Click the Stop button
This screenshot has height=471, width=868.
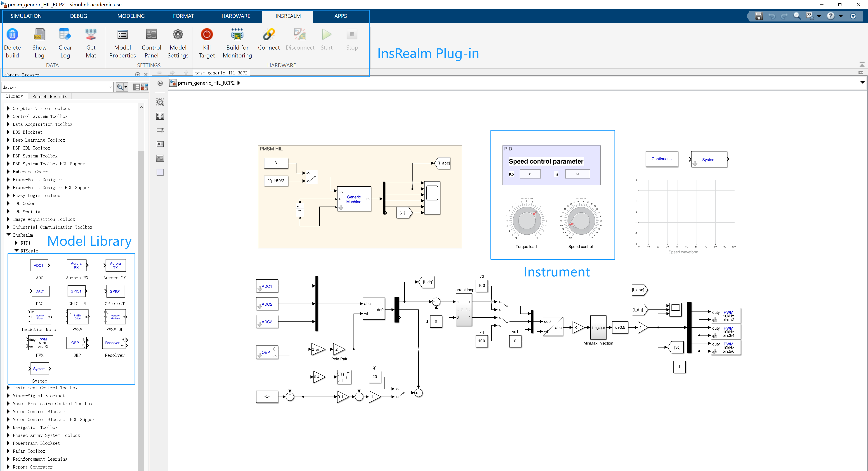(x=352, y=34)
